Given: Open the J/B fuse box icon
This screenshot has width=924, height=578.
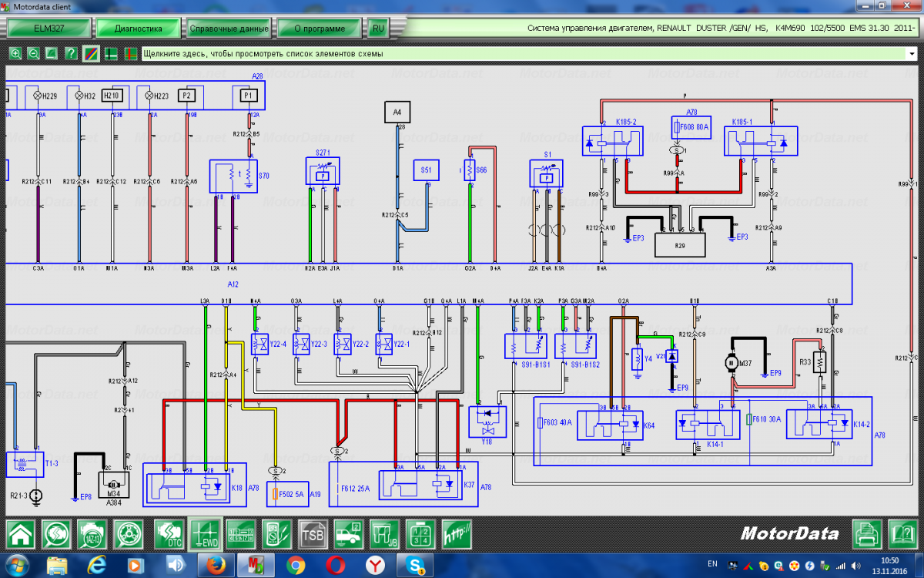Looking at the screenshot, I should pyautogui.click(x=384, y=533).
